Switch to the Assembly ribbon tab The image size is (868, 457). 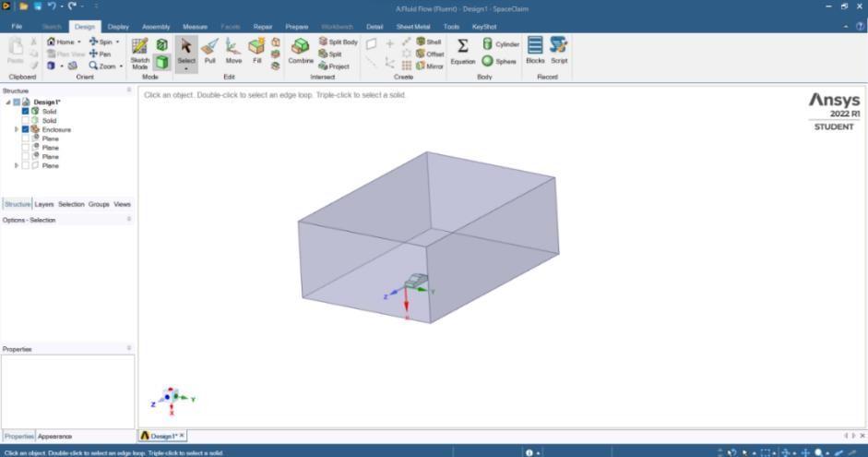point(156,27)
